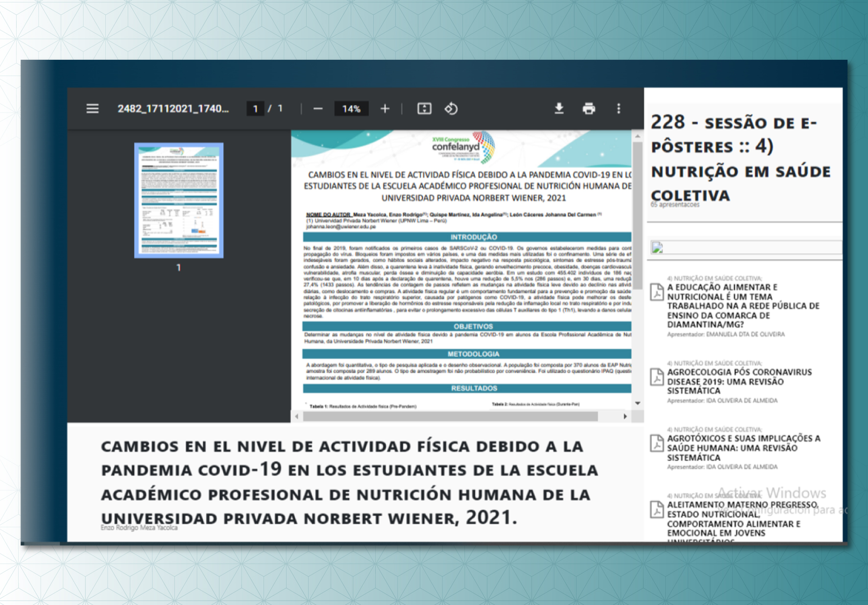
Task: Click the scroll right arrow of PDF
Action: 625,416
